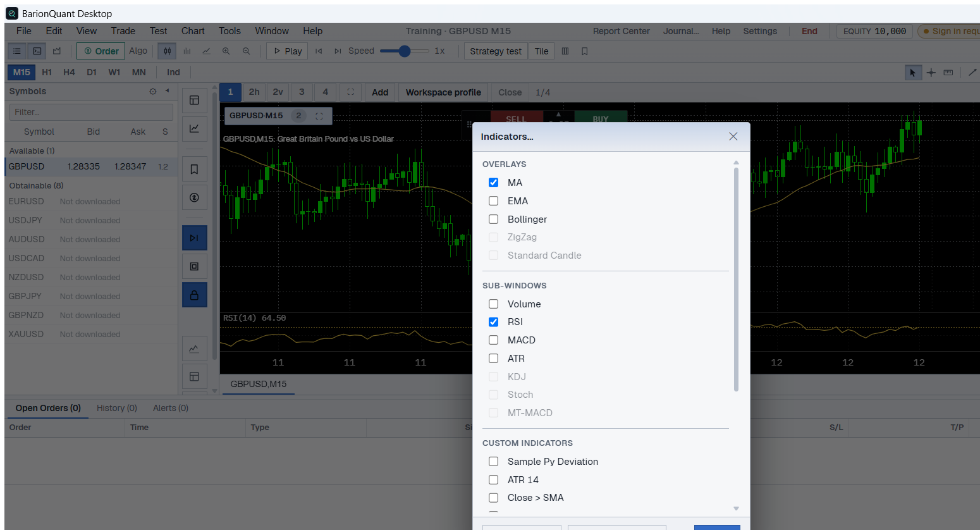Select the candlestick chart type icon
This screenshot has width=980, height=530.
[x=168, y=51]
